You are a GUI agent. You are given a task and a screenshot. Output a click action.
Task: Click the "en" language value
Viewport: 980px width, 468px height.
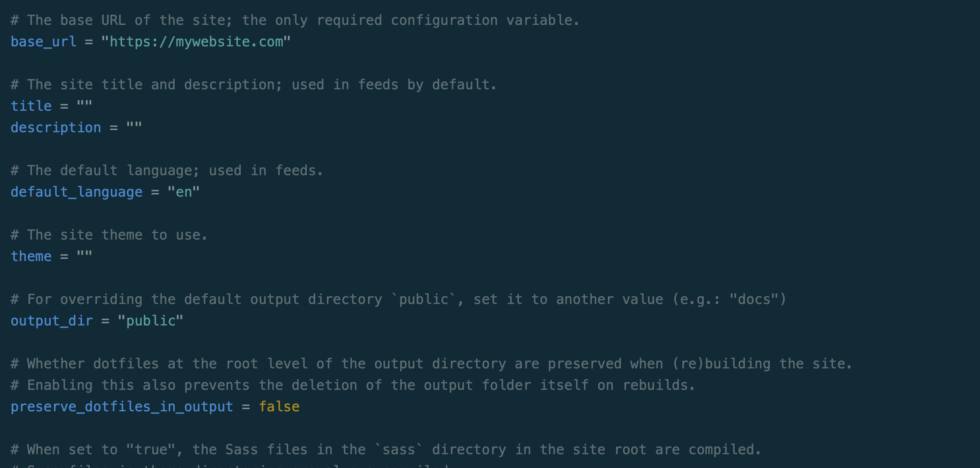[x=184, y=192]
